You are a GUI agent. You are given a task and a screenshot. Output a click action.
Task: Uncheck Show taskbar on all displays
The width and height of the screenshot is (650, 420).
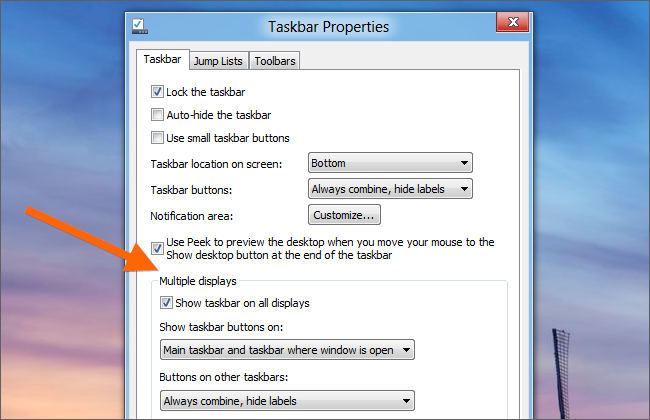pos(166,303)
